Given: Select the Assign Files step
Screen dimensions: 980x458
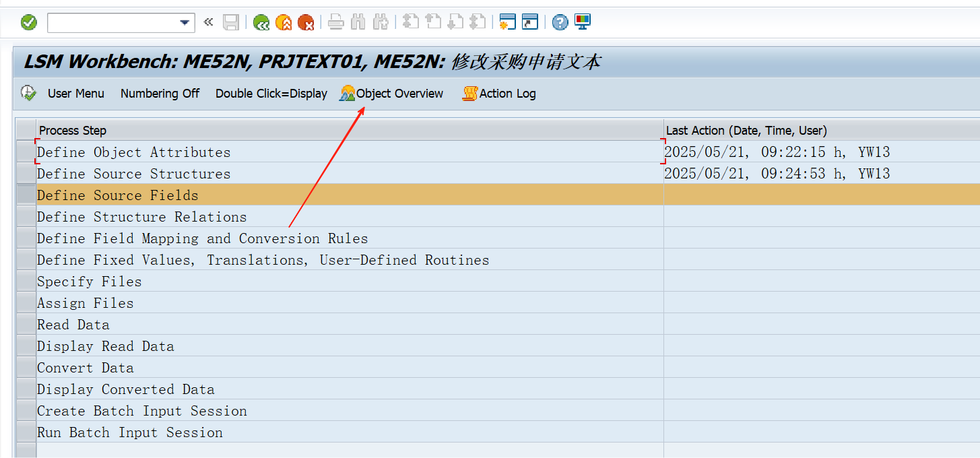Looking at the screenshot, I should tap(350, 303).
